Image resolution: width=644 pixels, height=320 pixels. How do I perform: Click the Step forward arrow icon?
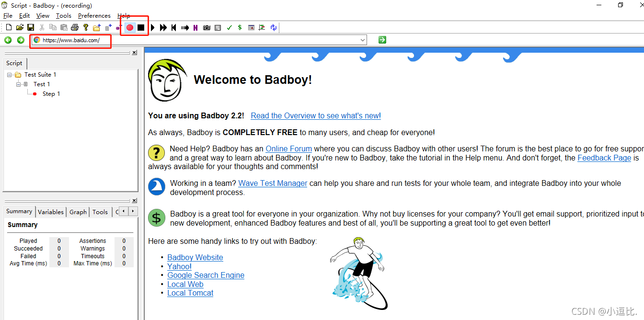(185, 28)
